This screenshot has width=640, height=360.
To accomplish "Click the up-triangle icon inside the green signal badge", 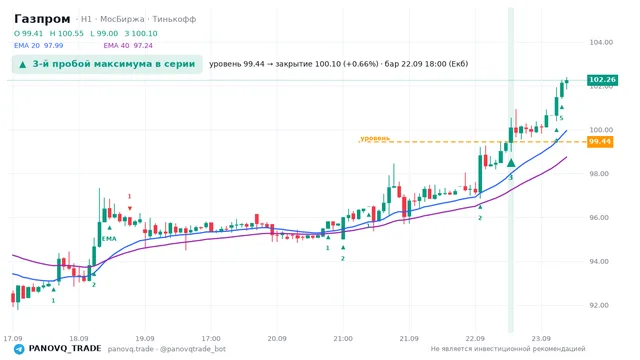I will pos(23,64).
